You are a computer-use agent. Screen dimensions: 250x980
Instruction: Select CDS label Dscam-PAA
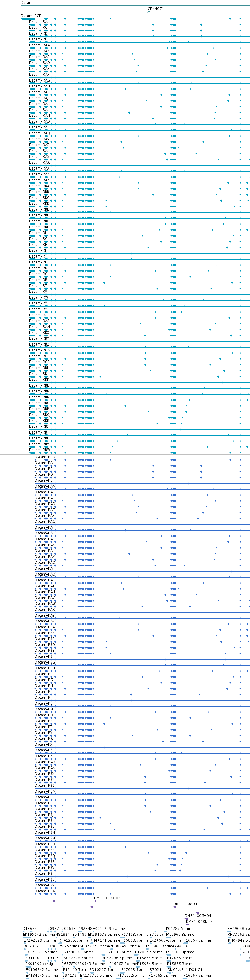click(x=45, y=487)
